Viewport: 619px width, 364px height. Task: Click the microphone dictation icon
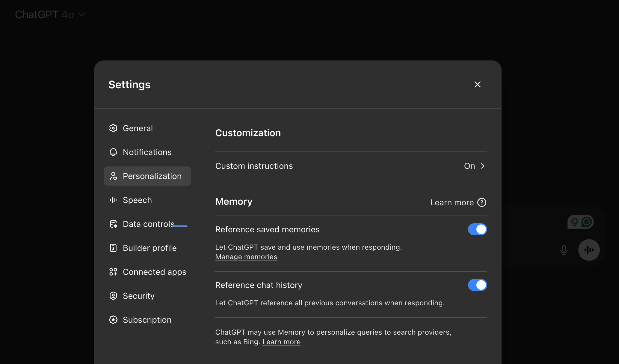tap(564, 250)
